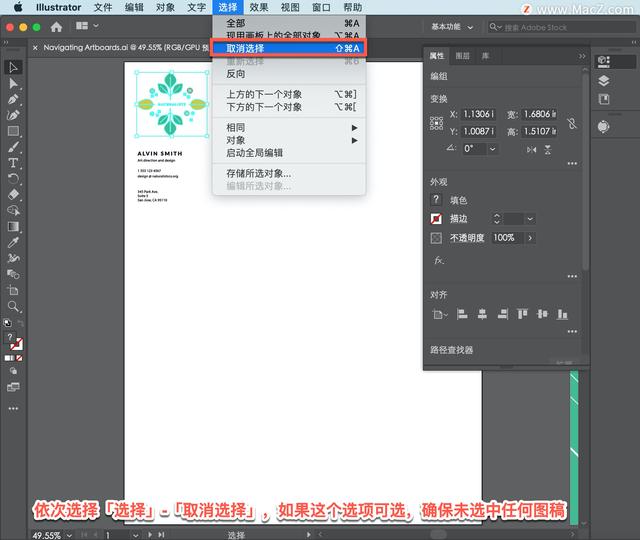Image resolution: width=640 pixels, height=540 pixels.
Task: Click Horizontal Align Center icon
Action: [482, 314]
